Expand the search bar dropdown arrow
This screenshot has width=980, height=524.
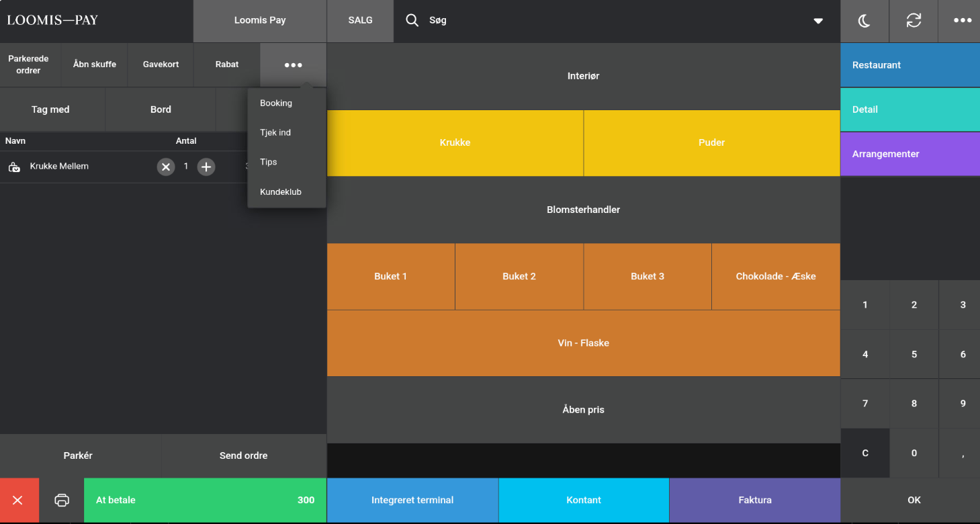coord(818,21)
